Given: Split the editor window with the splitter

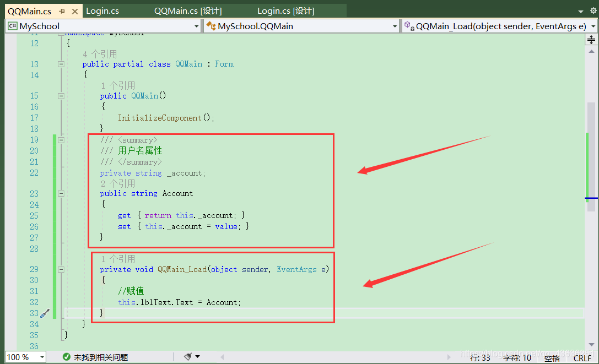Looking at the screenshot, I should (591, 40).
